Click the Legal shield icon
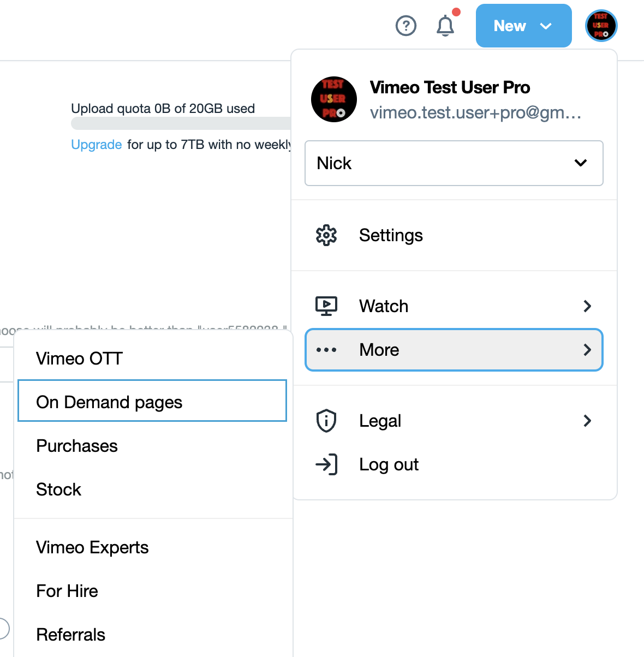Viewport: 644px width, 657px height. pos(326,421)
